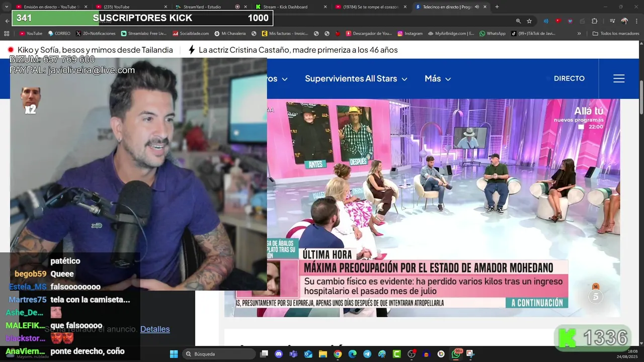Expand the Chrome tab search dropdown

(7, 7)
